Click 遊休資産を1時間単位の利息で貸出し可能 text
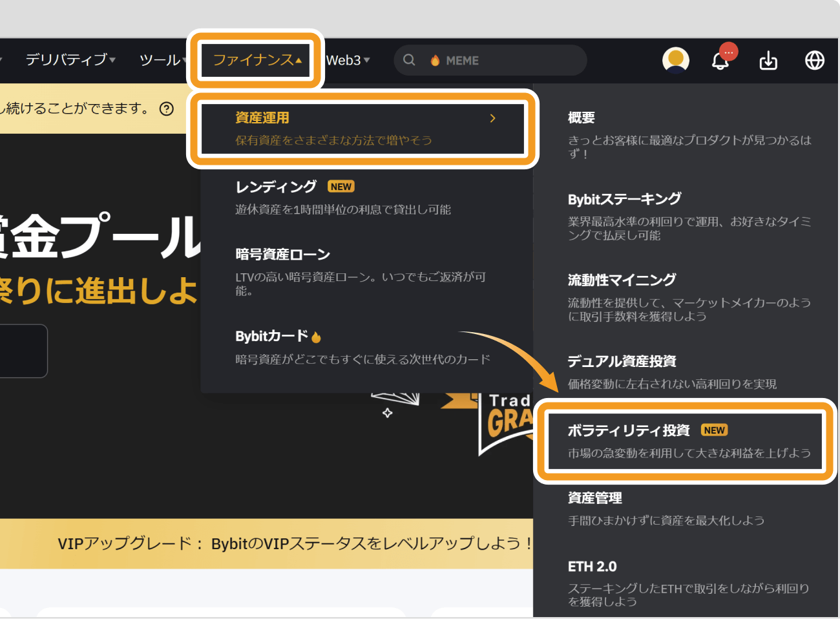Screen dimensions: 840x619 343,209
